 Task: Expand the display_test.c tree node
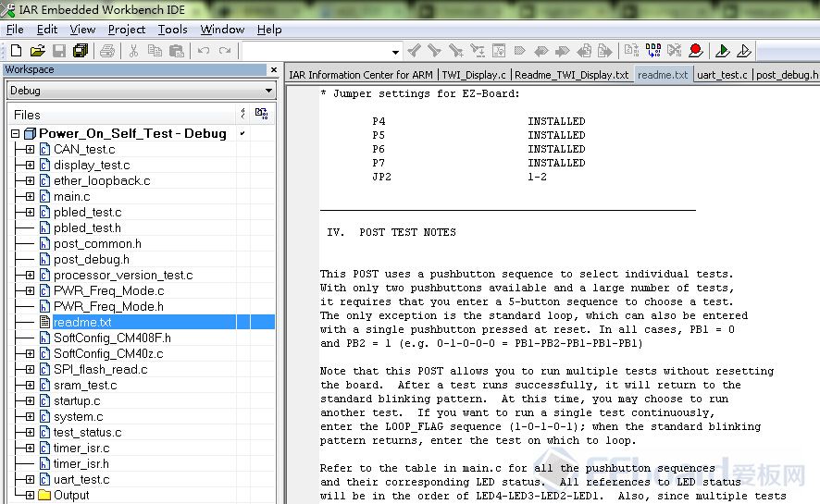(30, 165)
